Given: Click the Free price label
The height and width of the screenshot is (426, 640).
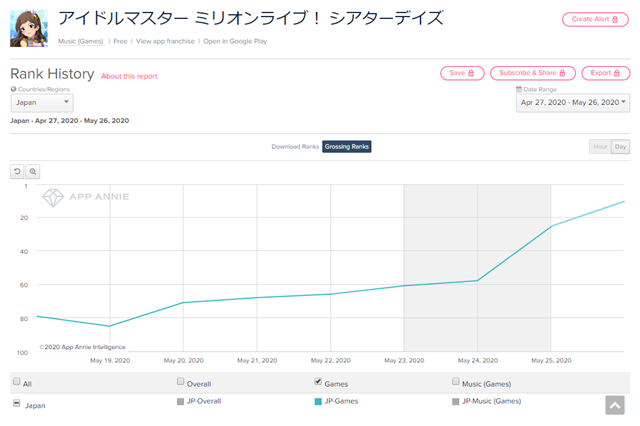Looking at the screenshot, I should pos(120,41).
